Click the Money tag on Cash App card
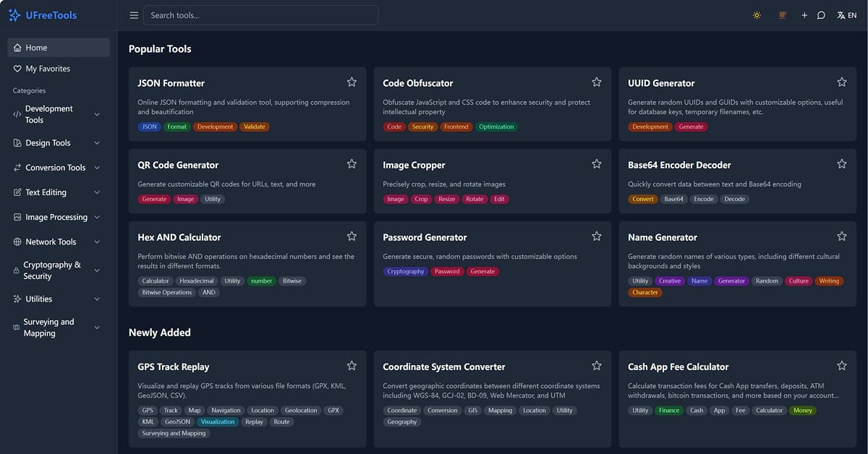This screenshot has width=868, height=454. pyautogui.click(x=802, y=410)
